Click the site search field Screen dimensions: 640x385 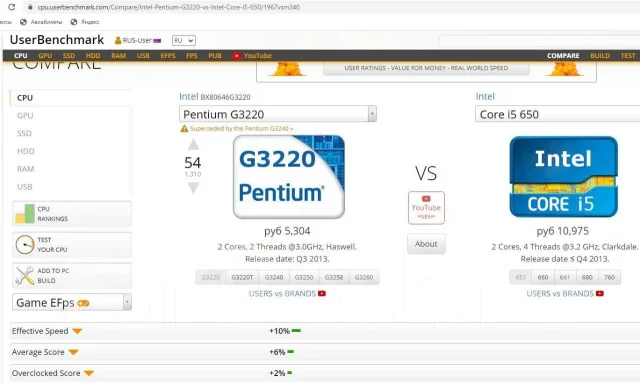tap(539, 40)
